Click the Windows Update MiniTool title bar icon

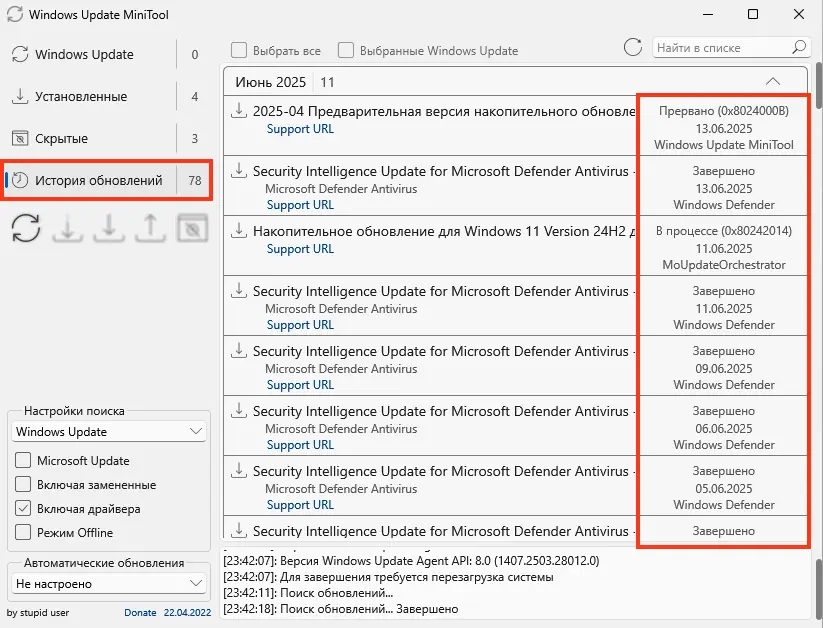(14, 15)
